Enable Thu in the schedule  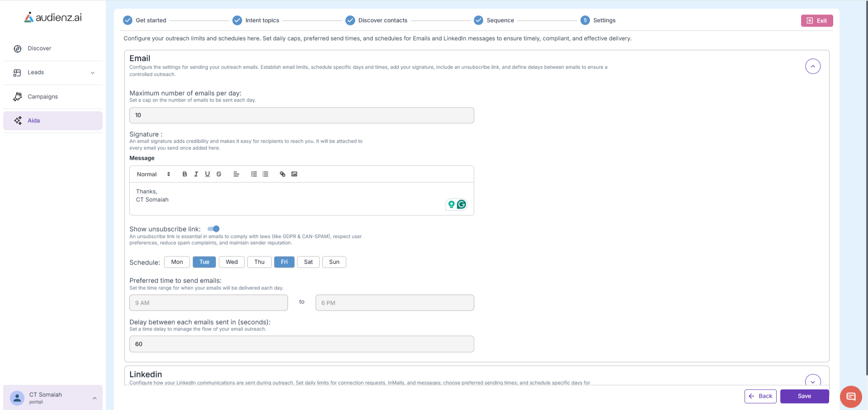[259, 262]
